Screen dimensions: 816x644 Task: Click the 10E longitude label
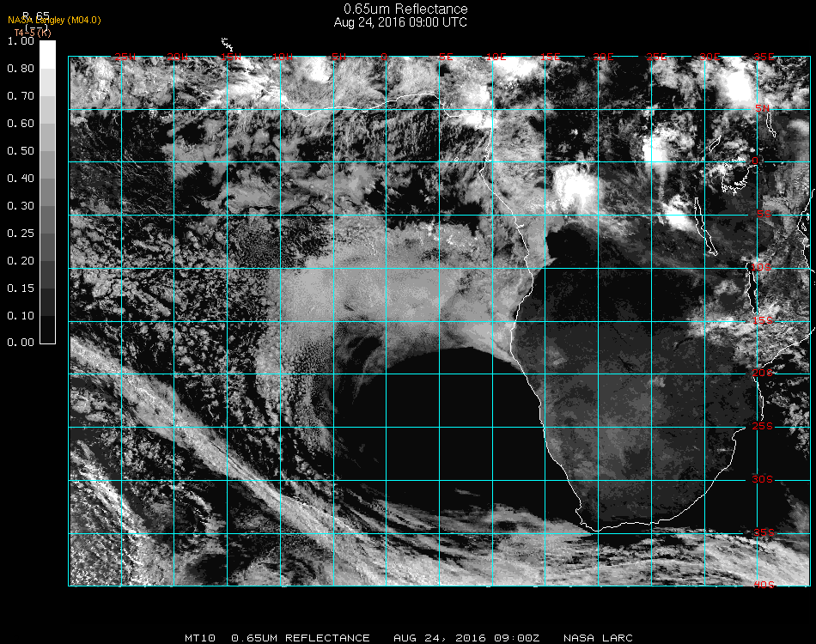point(496,57)
